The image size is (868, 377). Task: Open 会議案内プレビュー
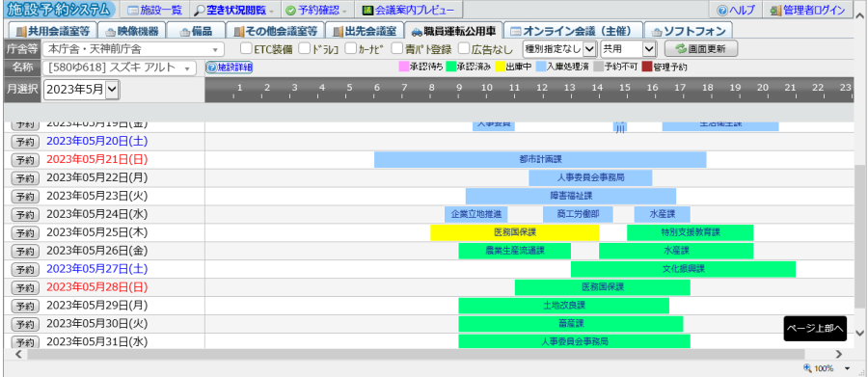coord(408,10)
